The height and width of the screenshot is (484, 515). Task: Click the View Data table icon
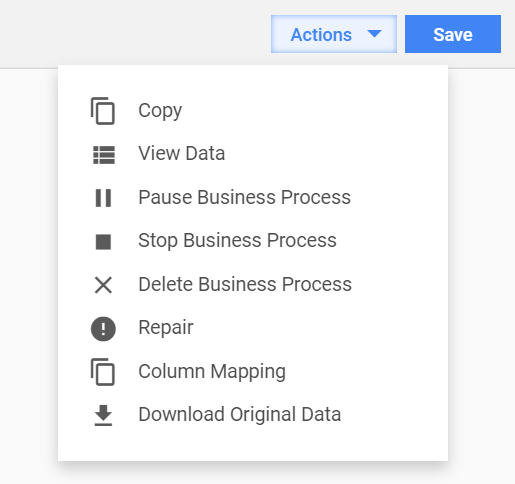coord(104,155)
